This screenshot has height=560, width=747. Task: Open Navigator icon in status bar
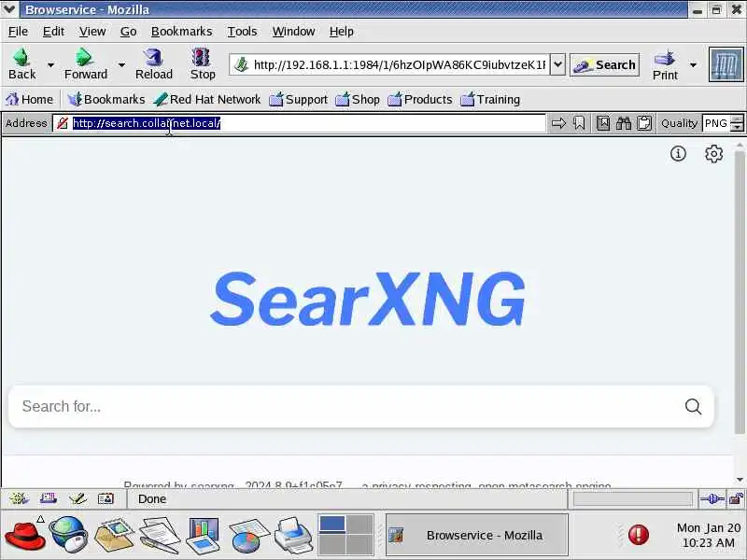click(19, 498)
